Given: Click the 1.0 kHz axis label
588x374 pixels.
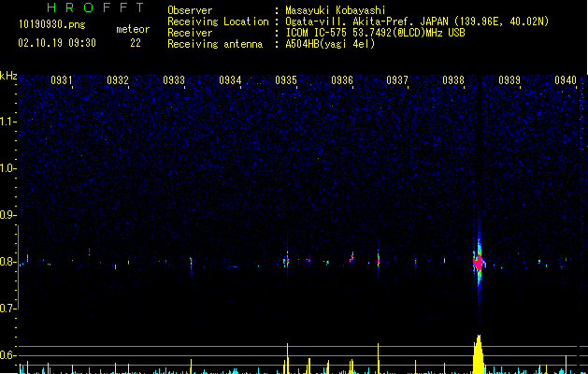Looking at the screenshot, I should point(8,168).
